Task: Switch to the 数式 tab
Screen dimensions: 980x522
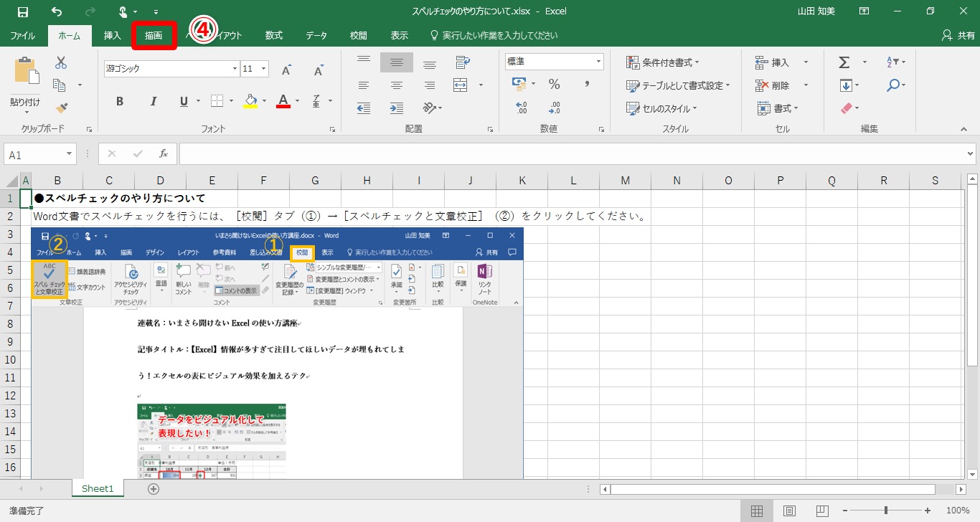Action: pyautogui.click(x=273, y=36)
